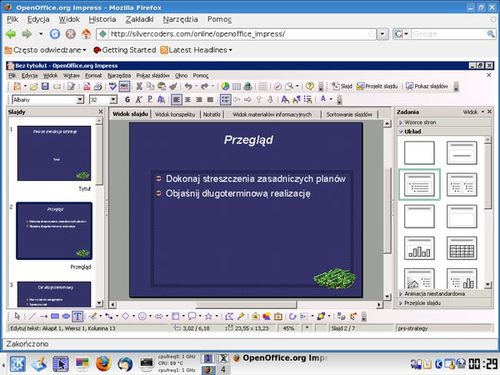This screenshot has height=375, width=500.
Task: Select the Text tool in drawing toolbar
Action: 77,316
